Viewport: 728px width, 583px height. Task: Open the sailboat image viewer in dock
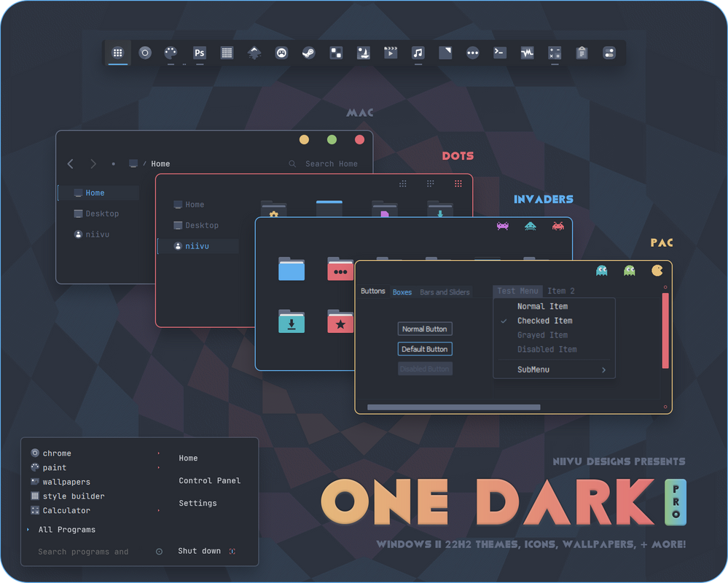(x=364, y=53)
